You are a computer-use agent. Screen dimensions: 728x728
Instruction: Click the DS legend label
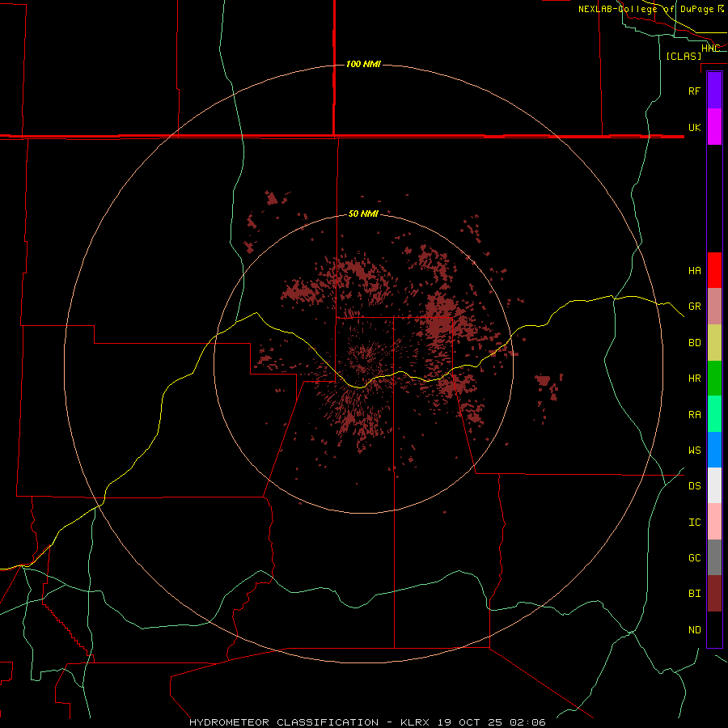click(x=694, y=486)
